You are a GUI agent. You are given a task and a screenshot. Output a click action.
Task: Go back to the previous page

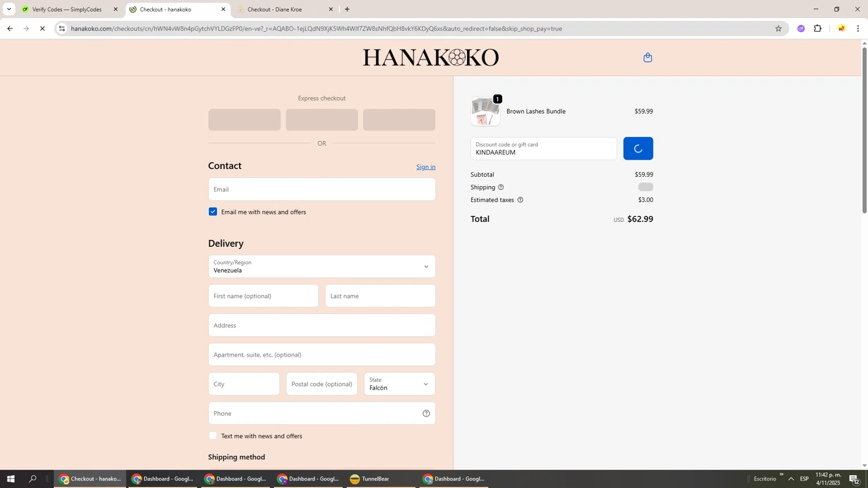pos(10,28)
